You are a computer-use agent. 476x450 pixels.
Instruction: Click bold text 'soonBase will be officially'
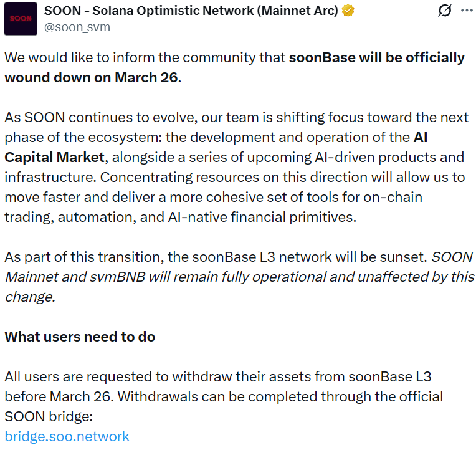[376, 58]
